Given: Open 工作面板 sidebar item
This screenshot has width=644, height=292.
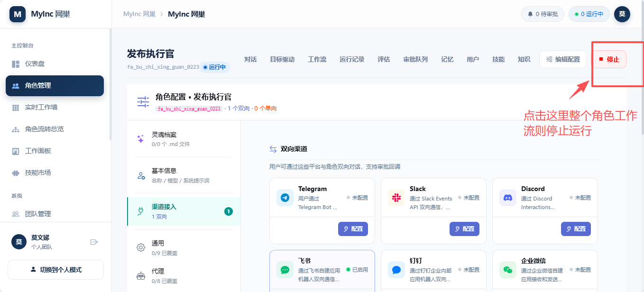Looking at the screenshot, I should pos(55,151).
